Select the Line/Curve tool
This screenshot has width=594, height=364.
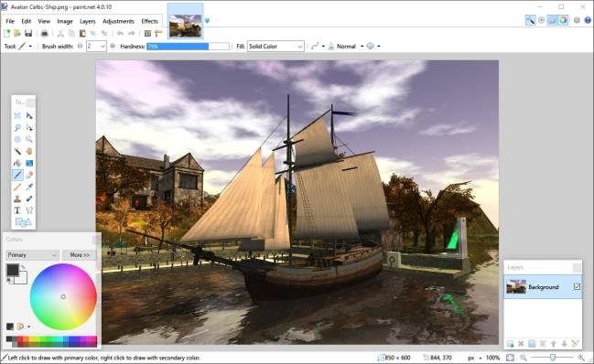coord(29,210)
